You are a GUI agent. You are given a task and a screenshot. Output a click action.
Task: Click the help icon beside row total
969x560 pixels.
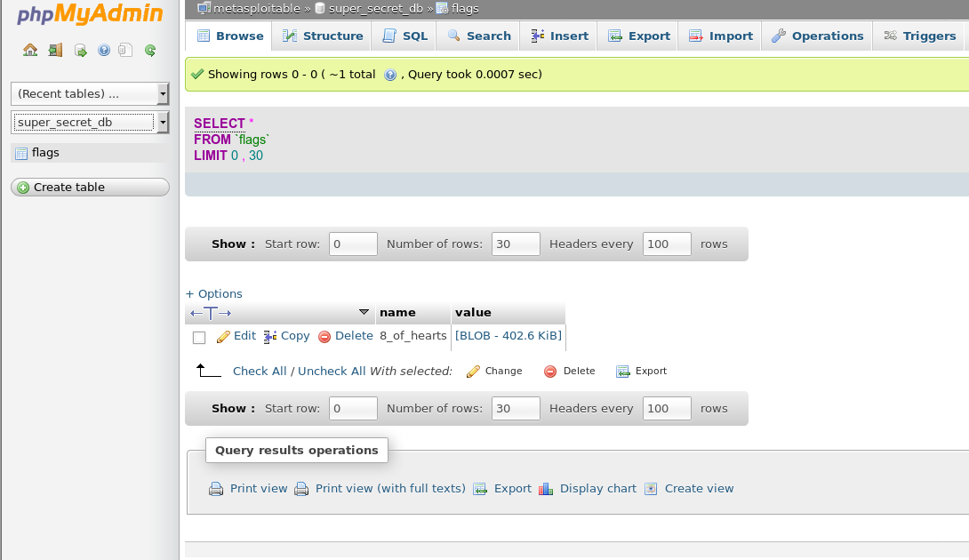click(390, 75)
